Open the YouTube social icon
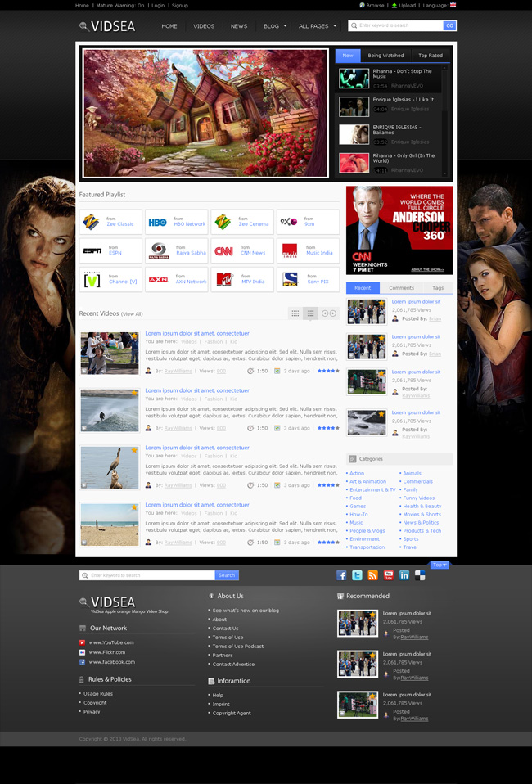The image size is (532, 784). [x=389, y=575]
